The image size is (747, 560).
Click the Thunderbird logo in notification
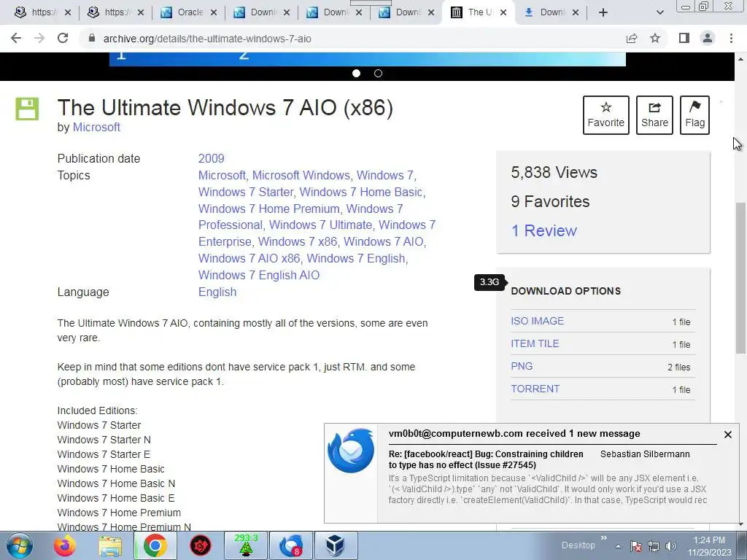[351, 451]
